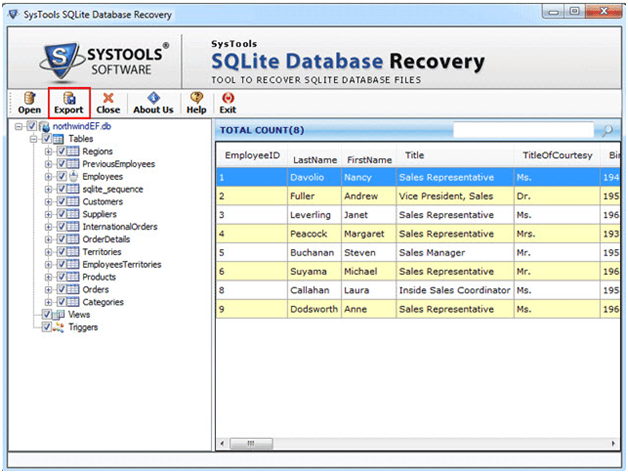Click the Export toolbar icon
This screenshot has width=628, height=473.
coord(69,98)
